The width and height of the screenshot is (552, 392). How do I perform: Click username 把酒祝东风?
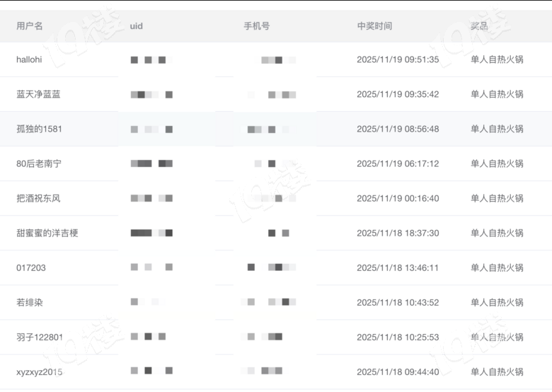[x=38, y=199]
